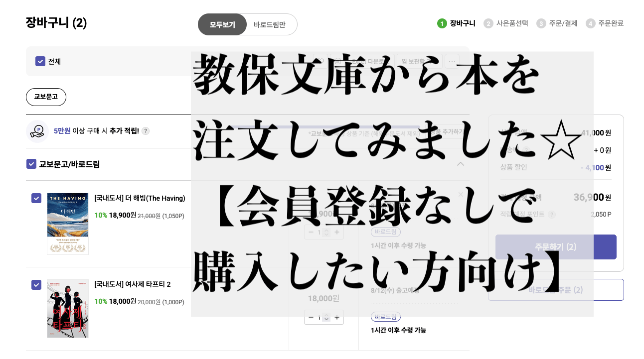
Task: Click the 교보문고 store filter button
Action: tap(46, 97)
